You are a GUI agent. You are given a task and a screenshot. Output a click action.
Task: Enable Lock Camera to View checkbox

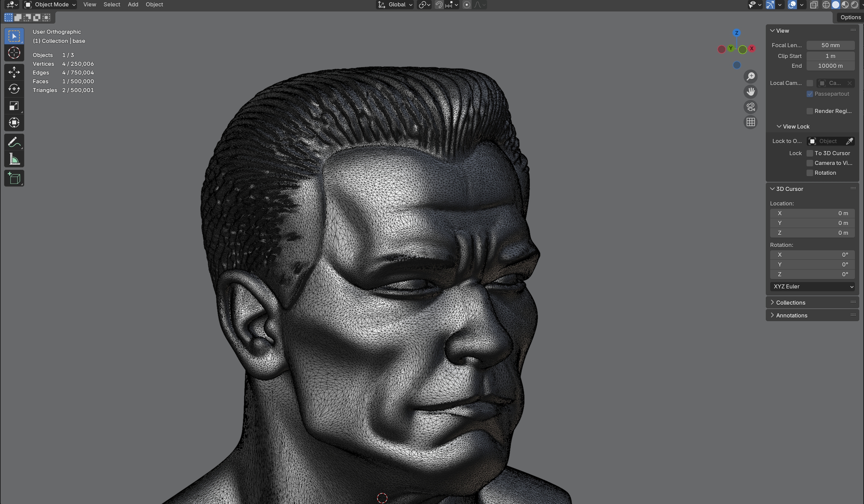click(x=809, y=163)
